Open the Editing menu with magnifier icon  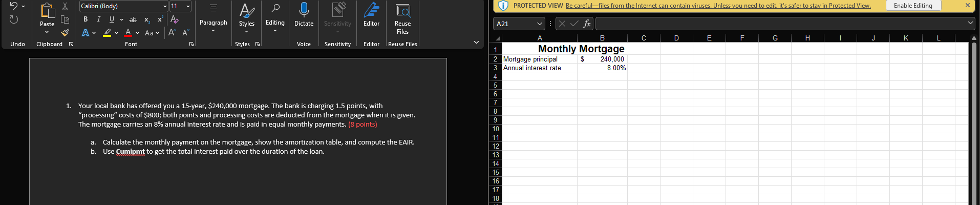tap(275, 18)
